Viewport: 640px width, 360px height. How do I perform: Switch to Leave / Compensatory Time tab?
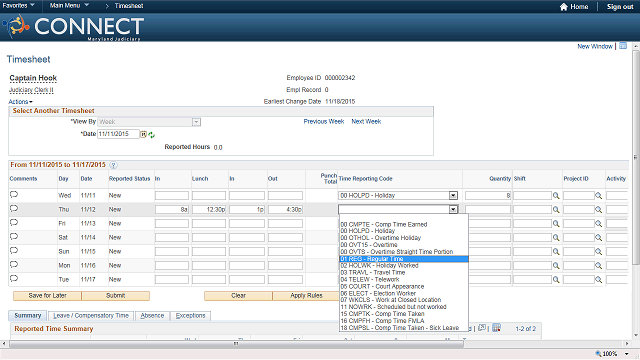tap(91, 316)
